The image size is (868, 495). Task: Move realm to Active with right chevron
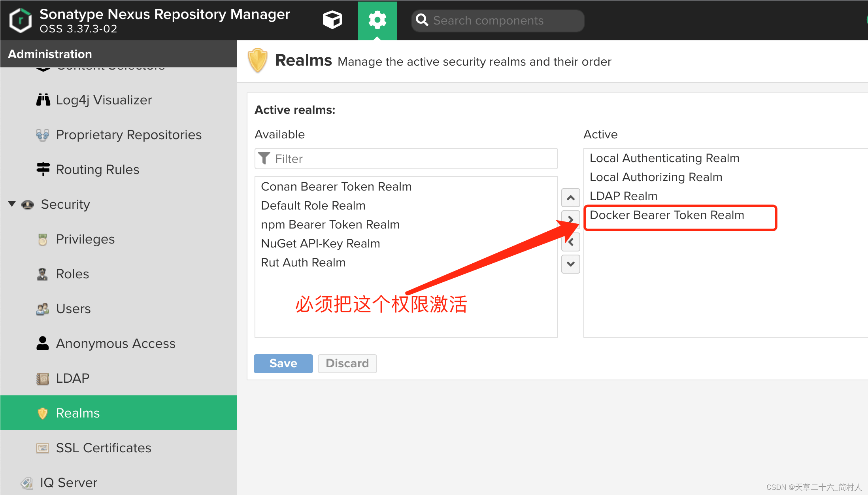click(x=571, y=219)
